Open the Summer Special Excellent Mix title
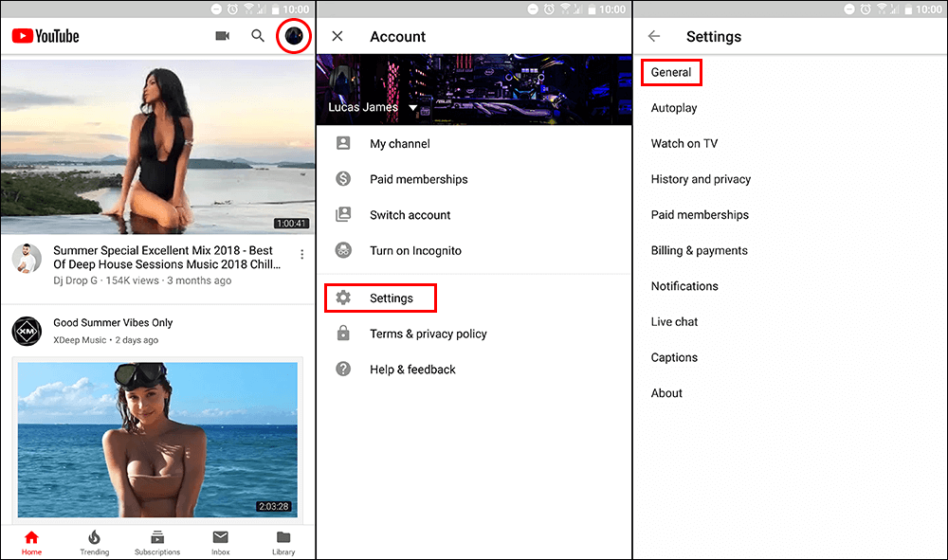948x560 pixels. point(167,258)
